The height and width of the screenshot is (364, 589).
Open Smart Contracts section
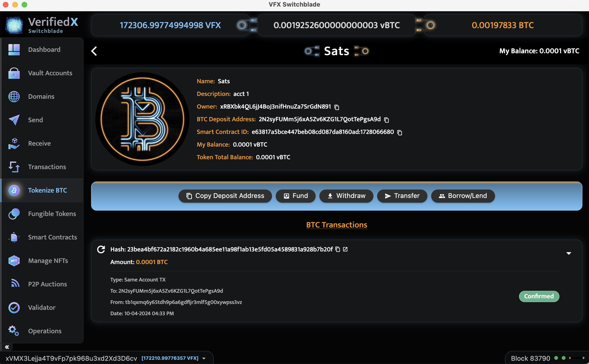click(x=42, y=237)
